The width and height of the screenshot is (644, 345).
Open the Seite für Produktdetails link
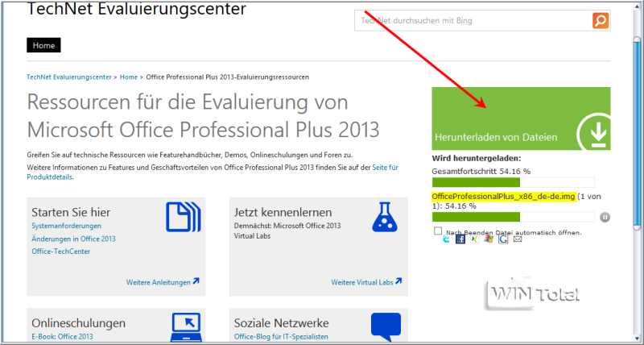[x=385, y=168]
